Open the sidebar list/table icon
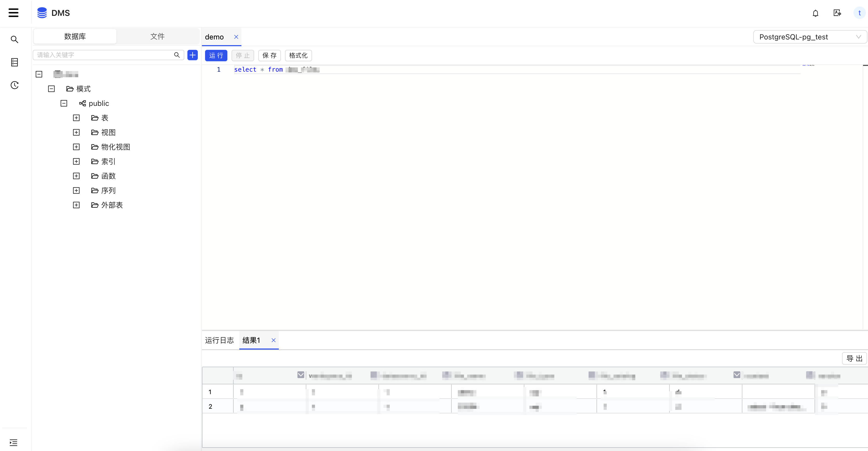 [15, 62]
